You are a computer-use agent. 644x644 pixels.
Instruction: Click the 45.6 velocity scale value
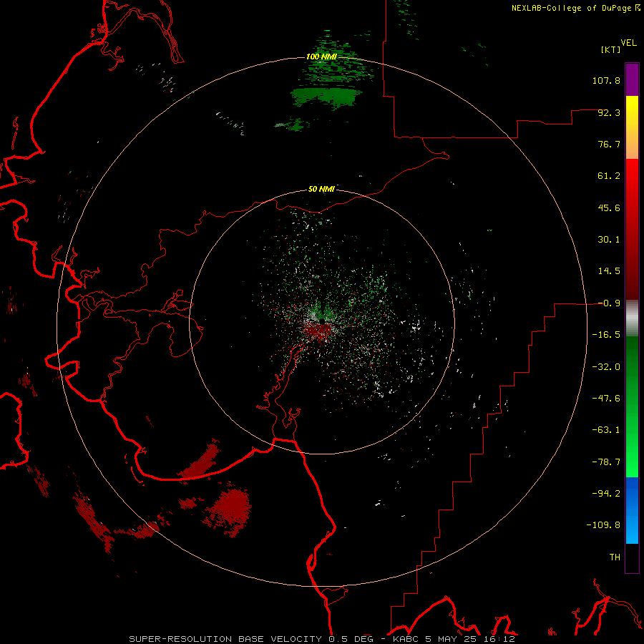point(609,208)
